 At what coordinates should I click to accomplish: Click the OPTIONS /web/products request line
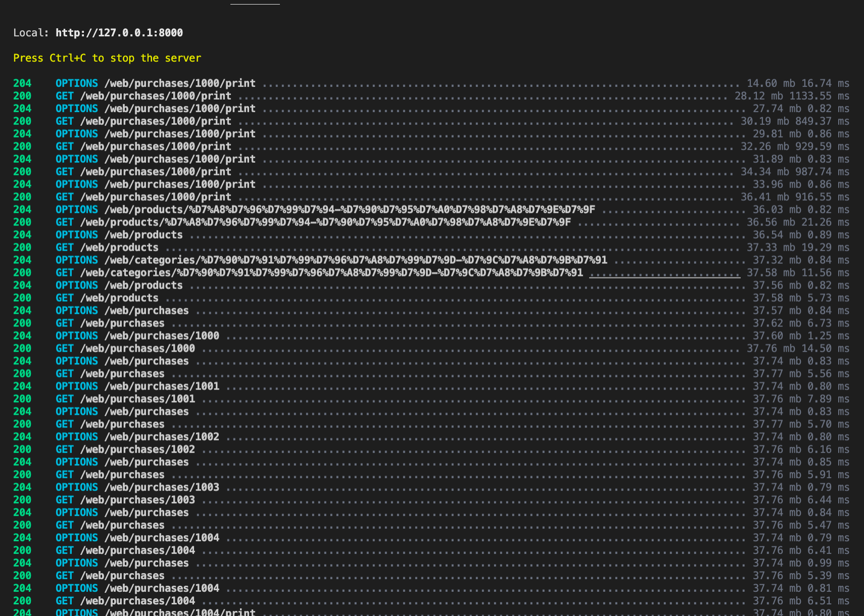tap(119, 234)
